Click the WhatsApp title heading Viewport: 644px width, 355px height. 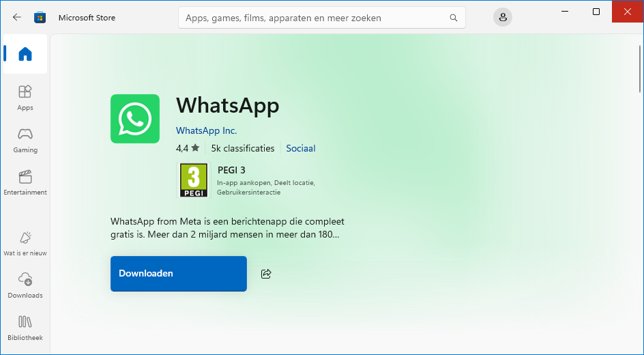coord(228,105)
